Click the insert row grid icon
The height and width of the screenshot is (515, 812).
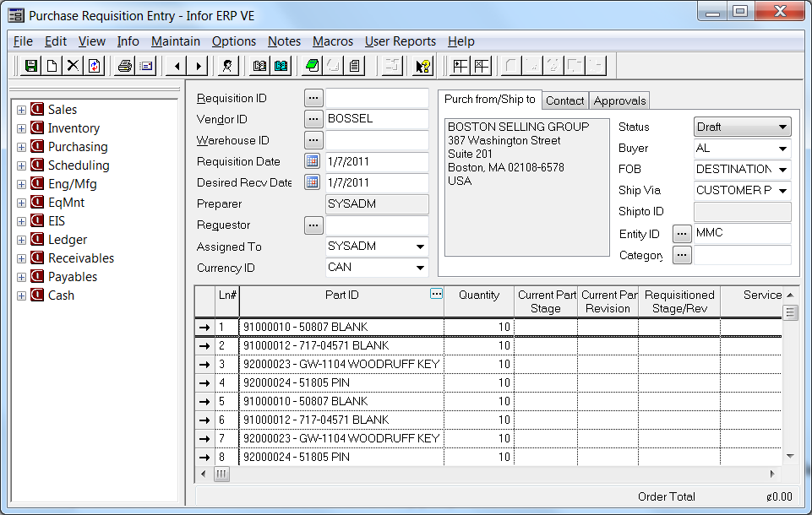tap(460, 66)
